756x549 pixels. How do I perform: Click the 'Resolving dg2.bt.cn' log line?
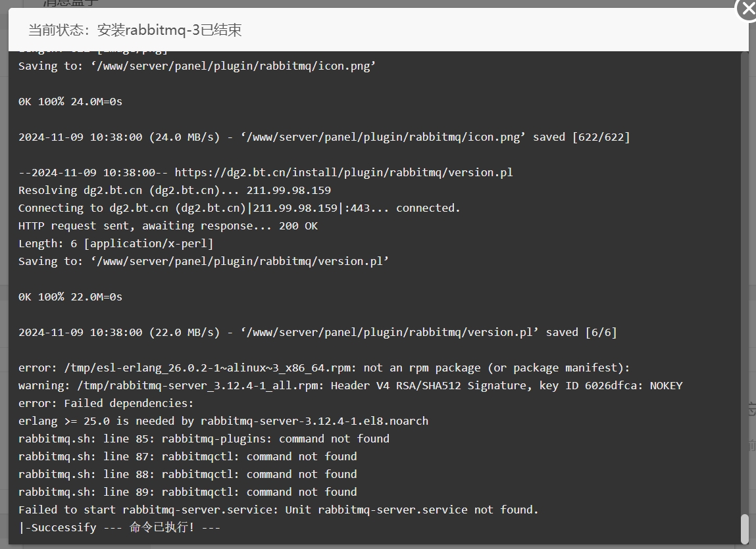tap(174, 191)
